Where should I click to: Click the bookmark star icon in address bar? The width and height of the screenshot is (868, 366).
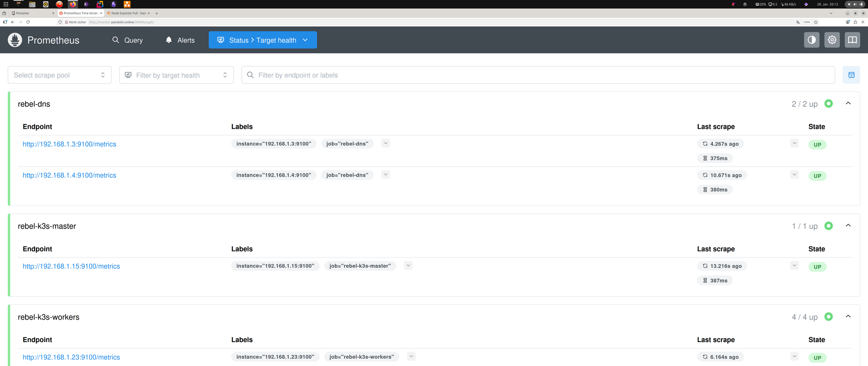coord(816,22)
